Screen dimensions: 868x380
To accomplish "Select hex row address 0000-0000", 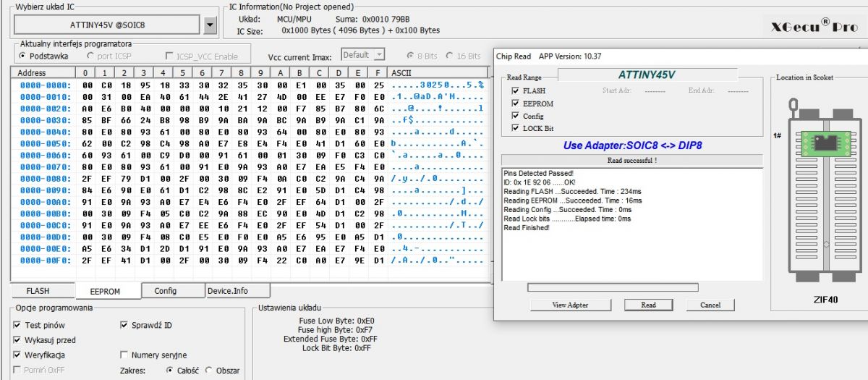I will [x=45, y=85].
